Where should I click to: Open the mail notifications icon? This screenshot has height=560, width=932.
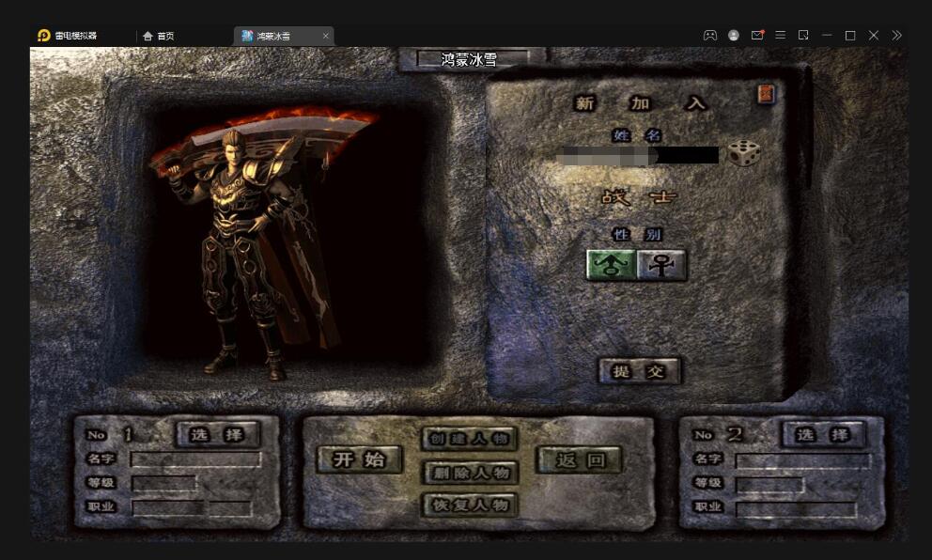[x=757, y=36]
